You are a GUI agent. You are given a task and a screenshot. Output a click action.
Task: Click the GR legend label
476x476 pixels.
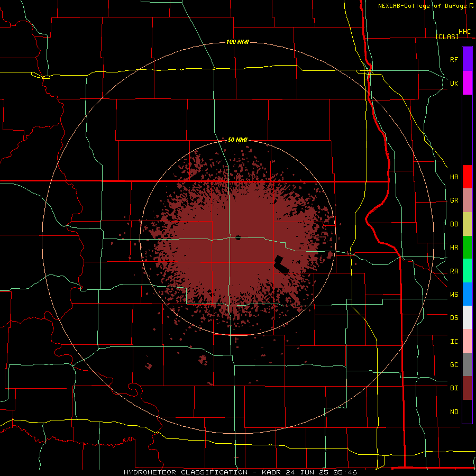coord(454,200)
